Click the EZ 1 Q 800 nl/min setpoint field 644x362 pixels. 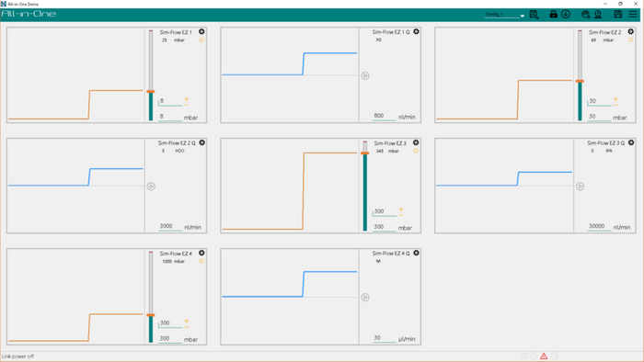coord(385,116)
